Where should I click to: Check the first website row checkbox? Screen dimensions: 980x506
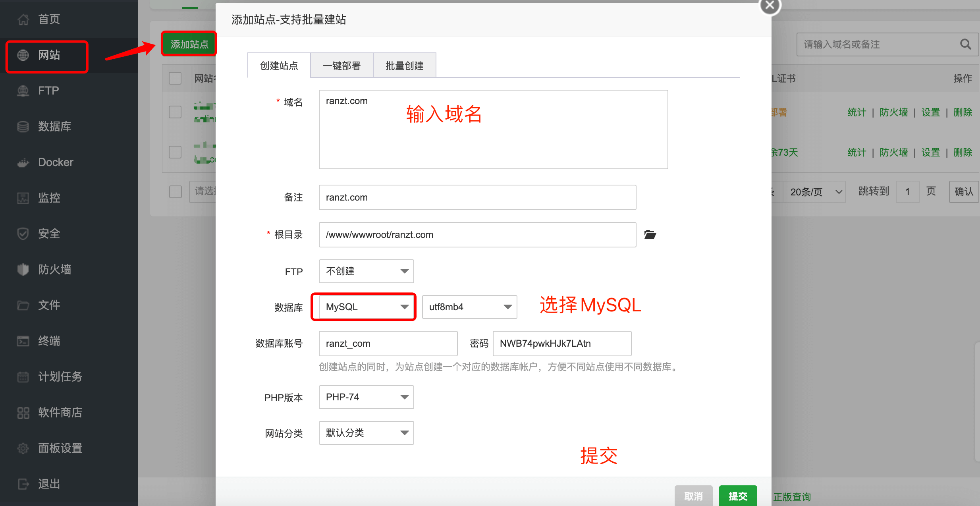click(175, 112)
